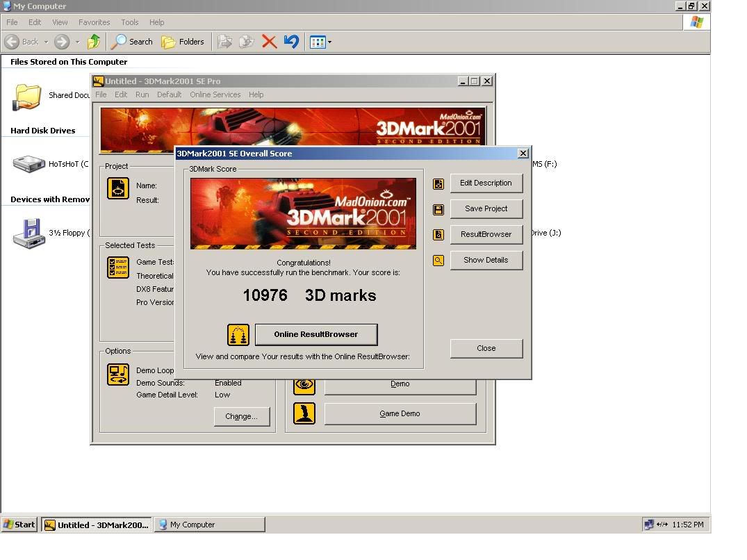Click the Untitled - 3DMark200... taskbar button
The height and width of the screenshot is (560, 747).
(96, 525)
